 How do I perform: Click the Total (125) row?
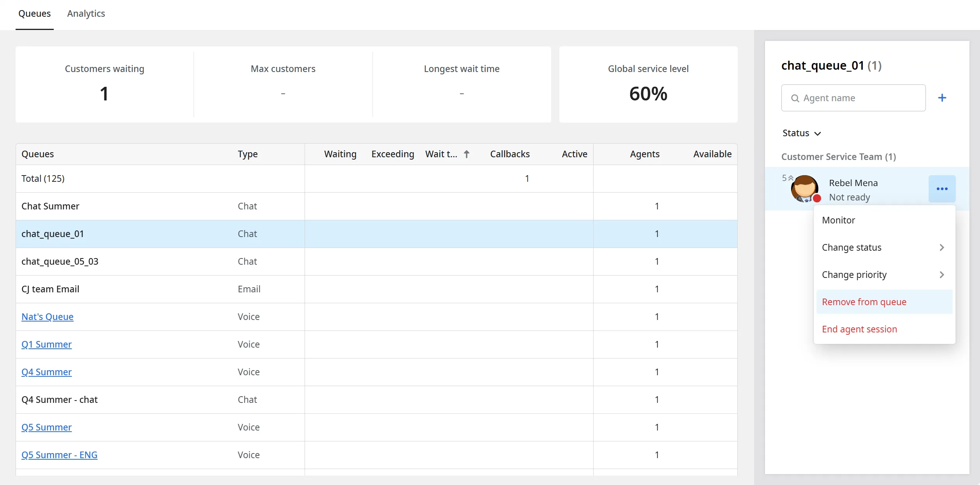[x=377, y=179]
